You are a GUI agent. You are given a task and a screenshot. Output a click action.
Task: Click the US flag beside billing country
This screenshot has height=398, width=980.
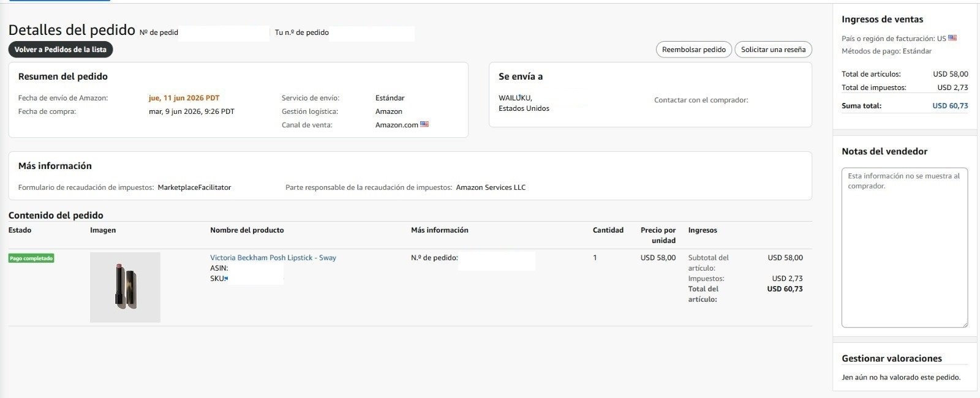coord(952,38)
